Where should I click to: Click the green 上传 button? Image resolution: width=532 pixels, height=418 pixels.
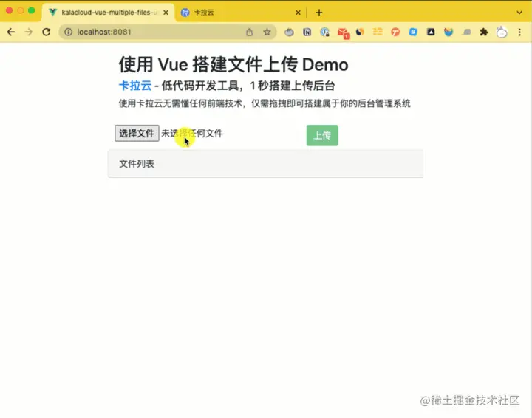322,135
